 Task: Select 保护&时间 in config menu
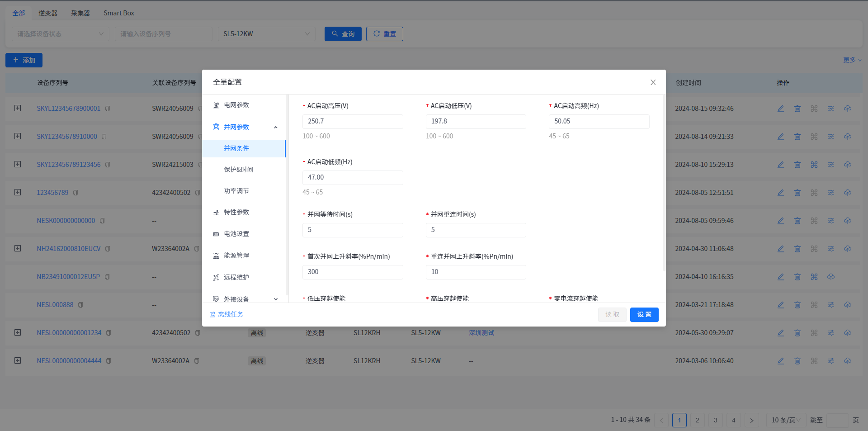point(239,170)
